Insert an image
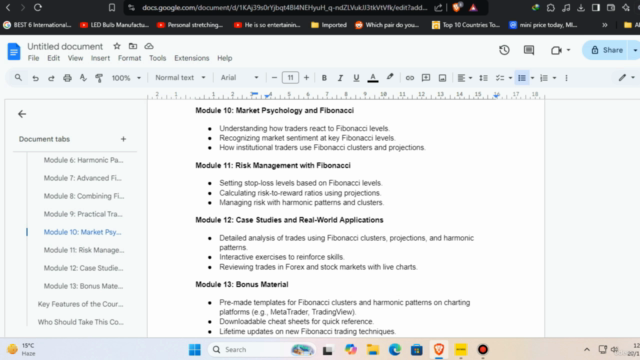 coord(442,78)
